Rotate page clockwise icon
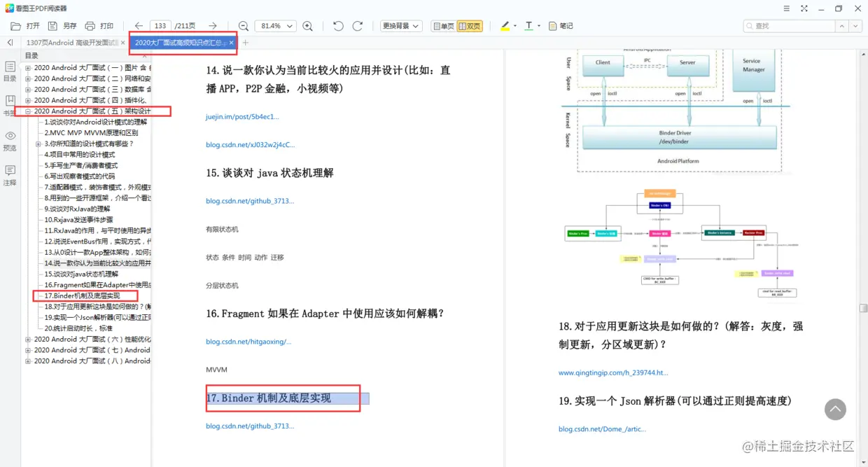This screenshot has width=868, height=467. pyautogui.click(x=358, y=26)
